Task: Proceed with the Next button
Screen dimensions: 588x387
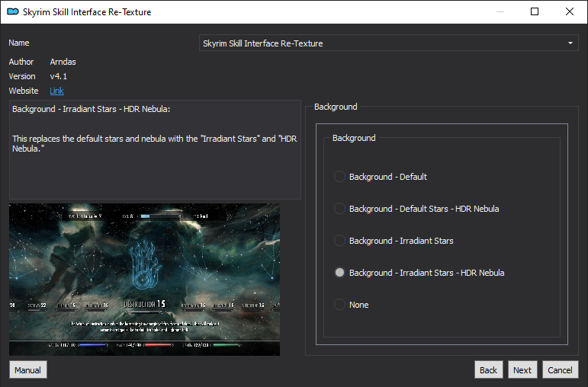Action: (522, 370)
